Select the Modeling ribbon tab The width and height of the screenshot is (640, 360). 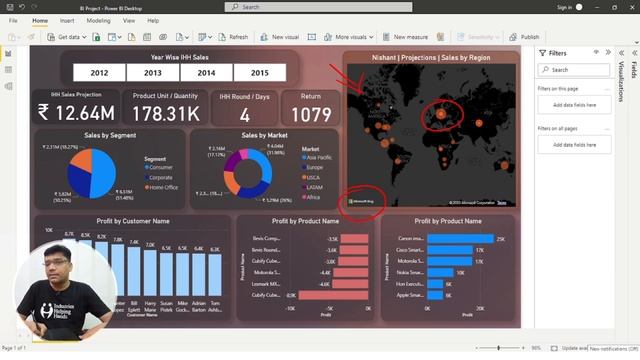98,20
